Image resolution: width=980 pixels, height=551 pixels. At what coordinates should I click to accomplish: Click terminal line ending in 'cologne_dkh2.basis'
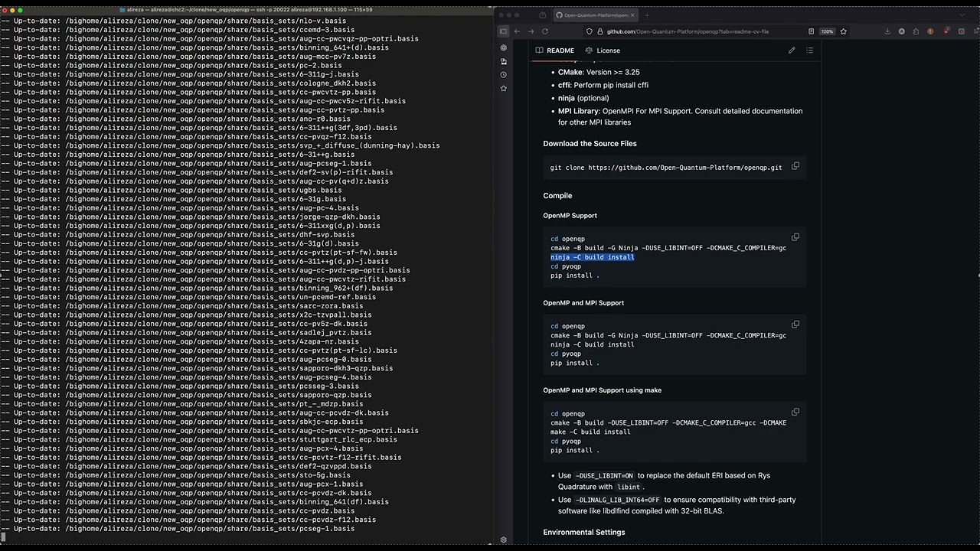click(x=188, y=83)
